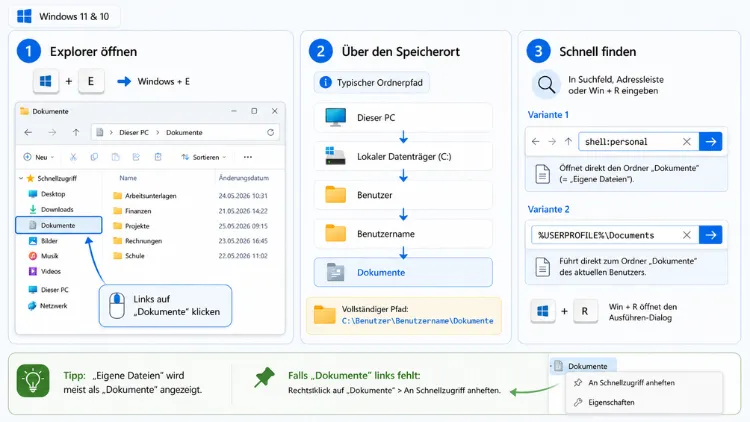
Task: Select the highlighted Dokumente path entry
Action: click(403, 272)
